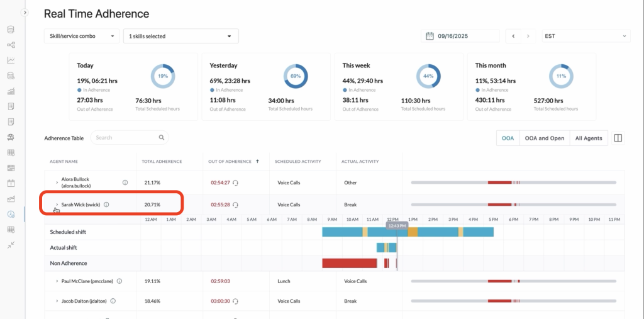Open the EST timezone dropdown
The width and height of the screenshot is (644, 319).
tap(586, 36)
